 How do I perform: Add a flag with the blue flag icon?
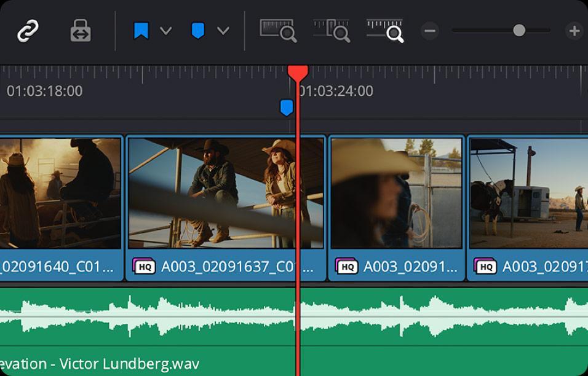(x=141, y=31)
